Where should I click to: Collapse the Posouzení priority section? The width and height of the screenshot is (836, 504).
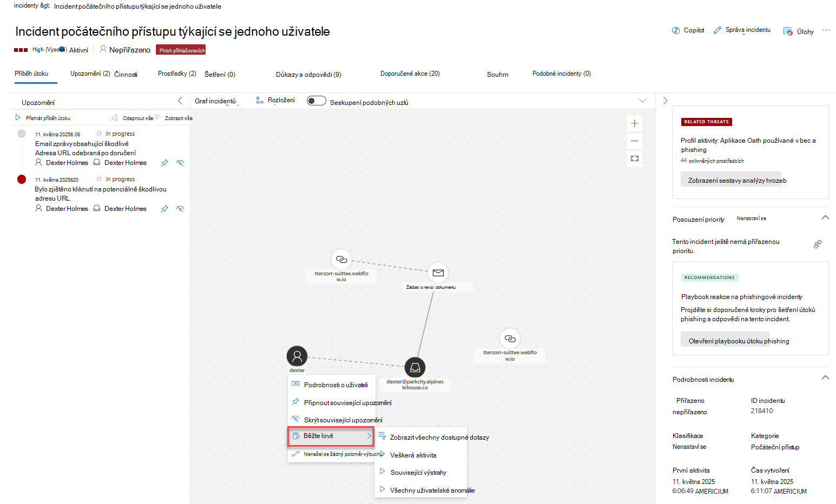coord(825,217)
